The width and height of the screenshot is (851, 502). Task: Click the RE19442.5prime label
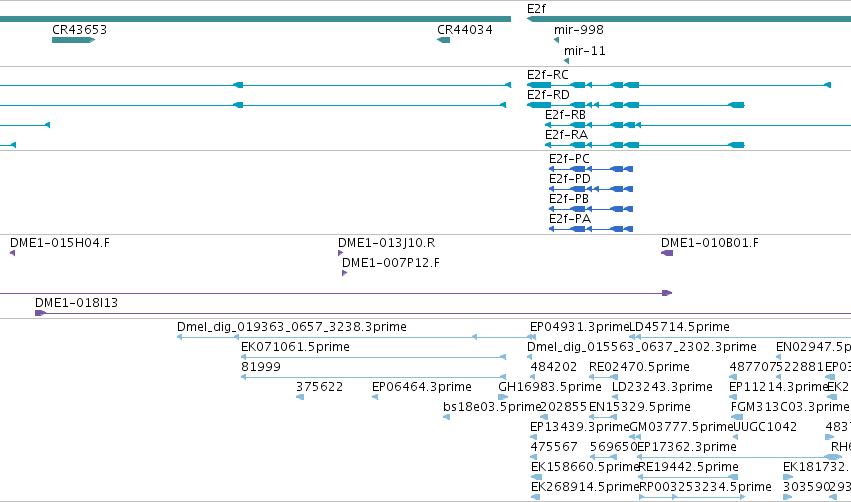tap(688, 468)
